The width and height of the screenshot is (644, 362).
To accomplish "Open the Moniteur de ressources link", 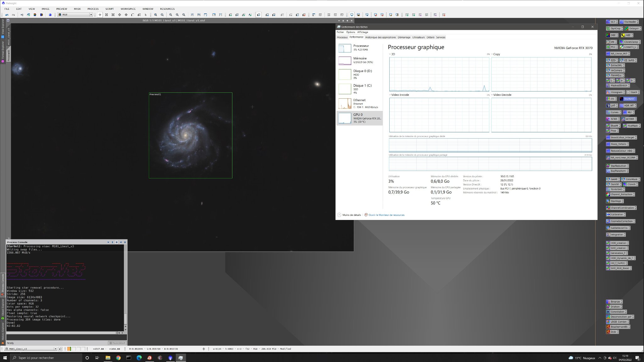I will [x=386, y=215].
